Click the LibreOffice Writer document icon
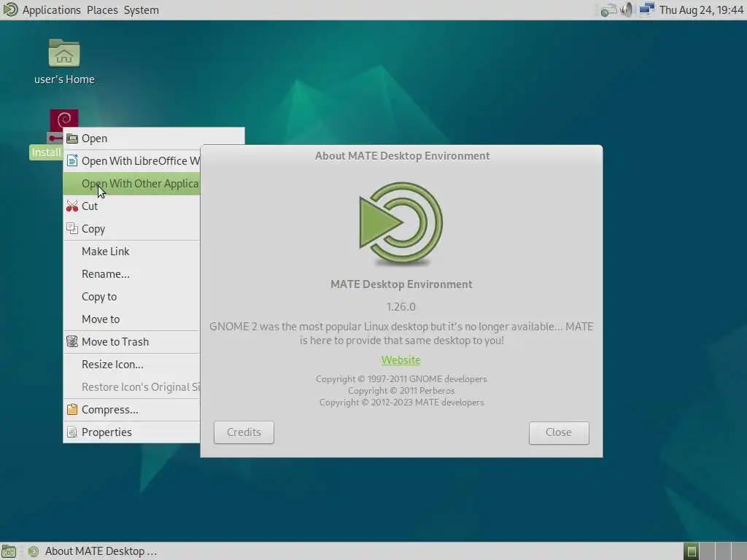747x560 pixels. (72, 160)
